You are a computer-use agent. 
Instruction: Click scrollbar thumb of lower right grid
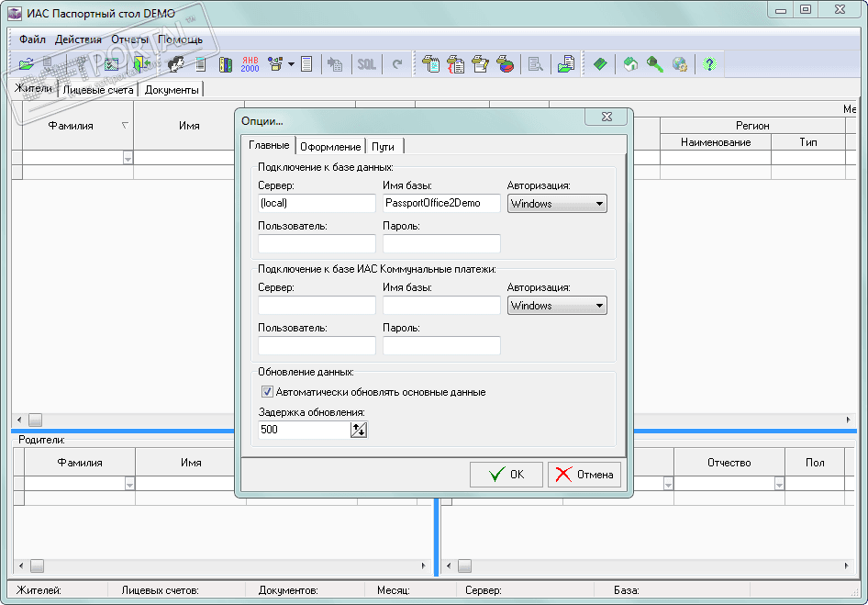464,566
